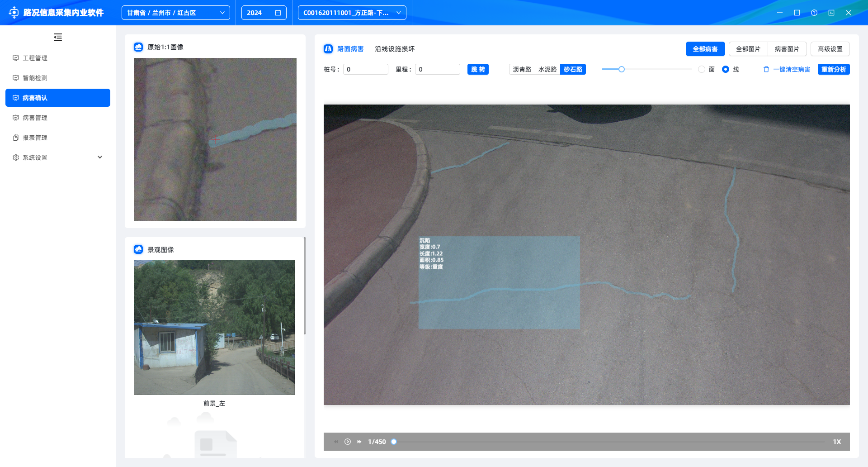
Task: Open the 甘肃省/兰州市/红古区 region dropdown
Action: tap(175, 13)
